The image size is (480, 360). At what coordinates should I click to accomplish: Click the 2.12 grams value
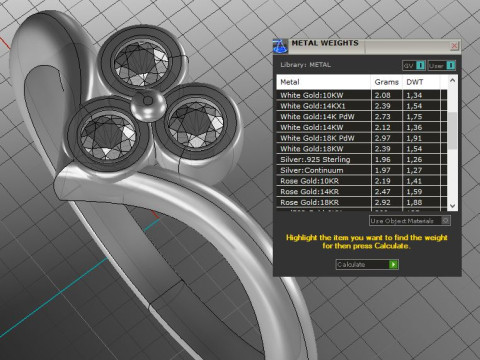[x=382, y=127]
